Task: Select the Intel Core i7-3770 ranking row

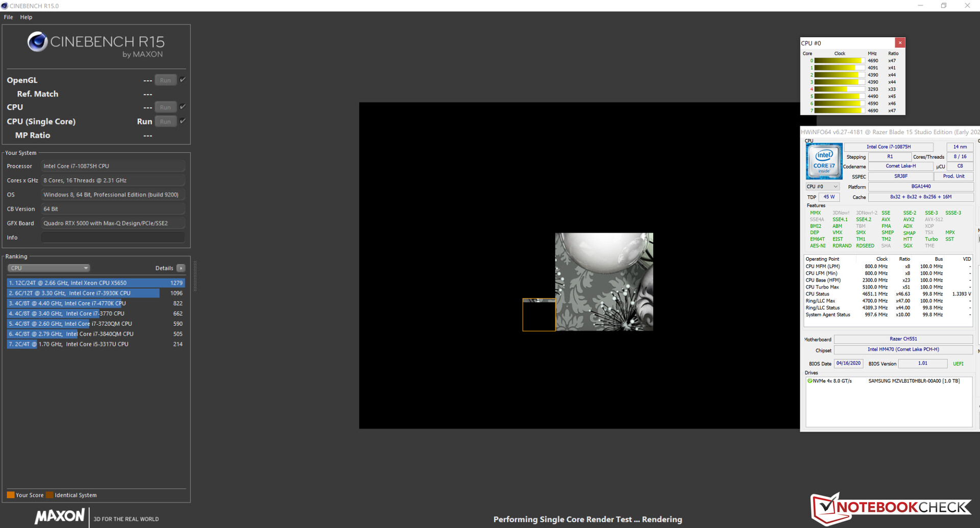Action: [95, 313]
